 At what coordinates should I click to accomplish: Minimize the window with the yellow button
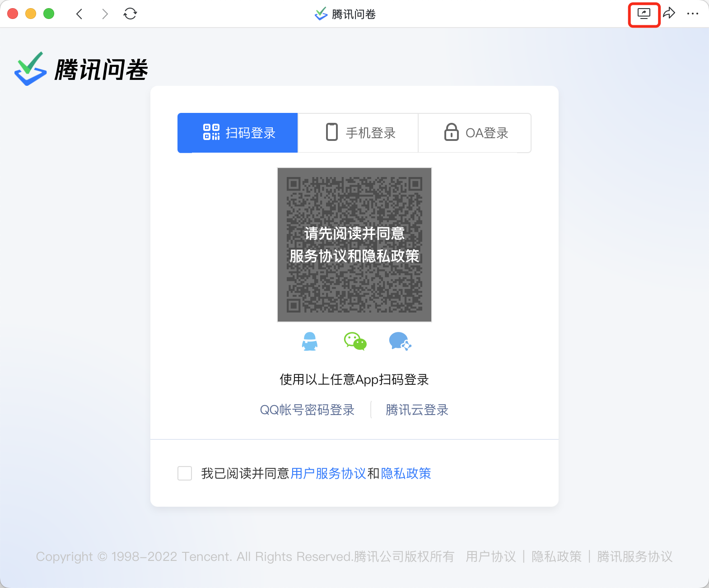click(x=31, y=14)
